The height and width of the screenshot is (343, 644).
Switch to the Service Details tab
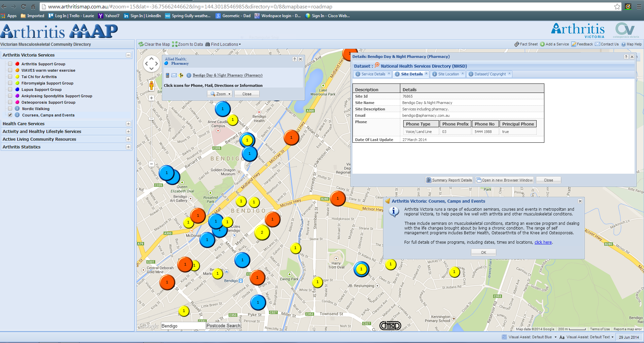tap(373, 74)
